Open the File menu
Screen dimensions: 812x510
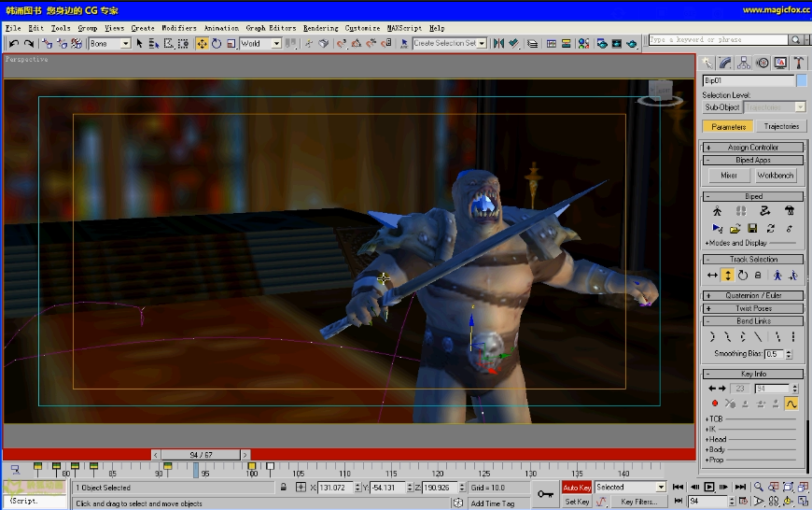coord(13,28)
